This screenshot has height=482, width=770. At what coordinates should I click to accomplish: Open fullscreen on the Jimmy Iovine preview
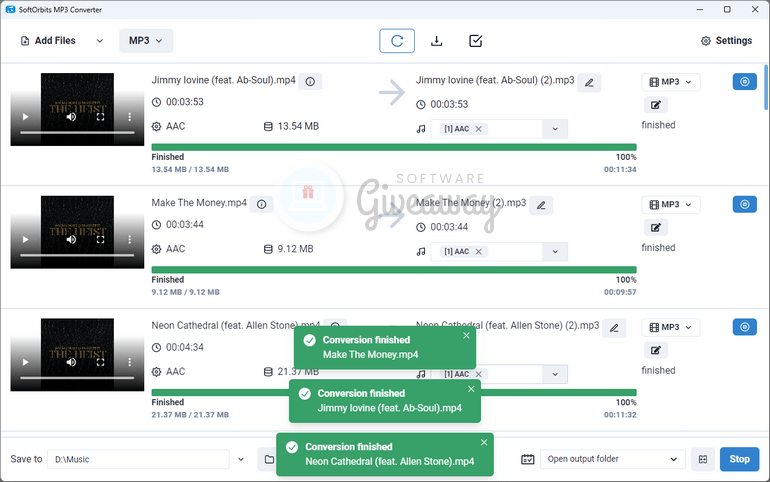coord(100,117)
